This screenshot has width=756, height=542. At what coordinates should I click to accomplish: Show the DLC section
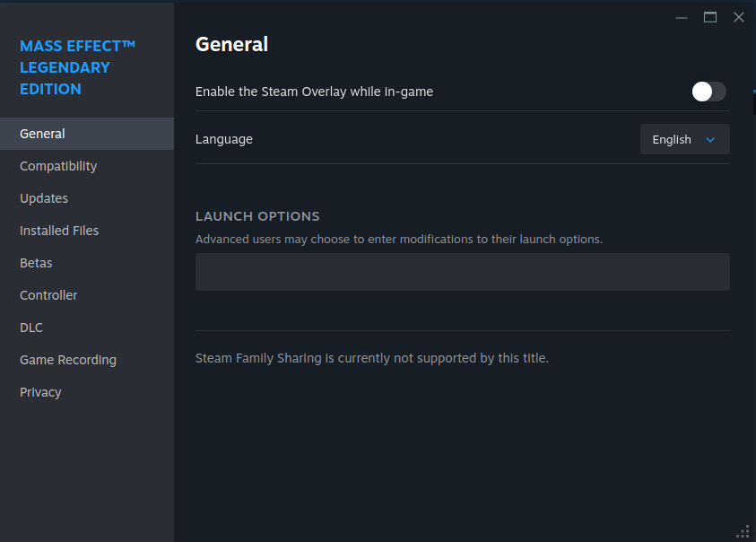(x=87, y=328)
